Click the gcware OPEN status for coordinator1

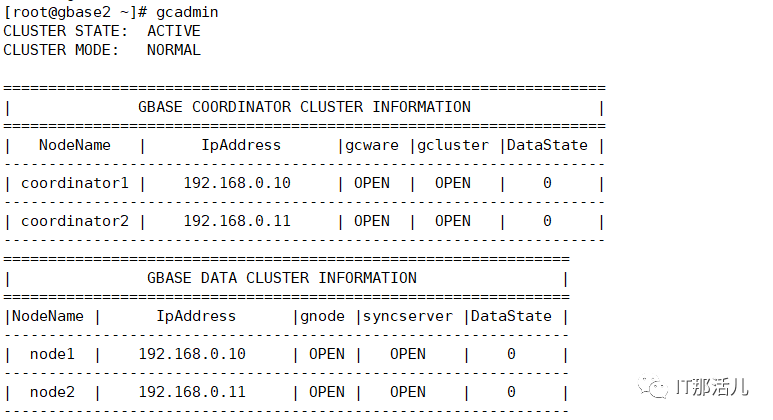point(372,183)
